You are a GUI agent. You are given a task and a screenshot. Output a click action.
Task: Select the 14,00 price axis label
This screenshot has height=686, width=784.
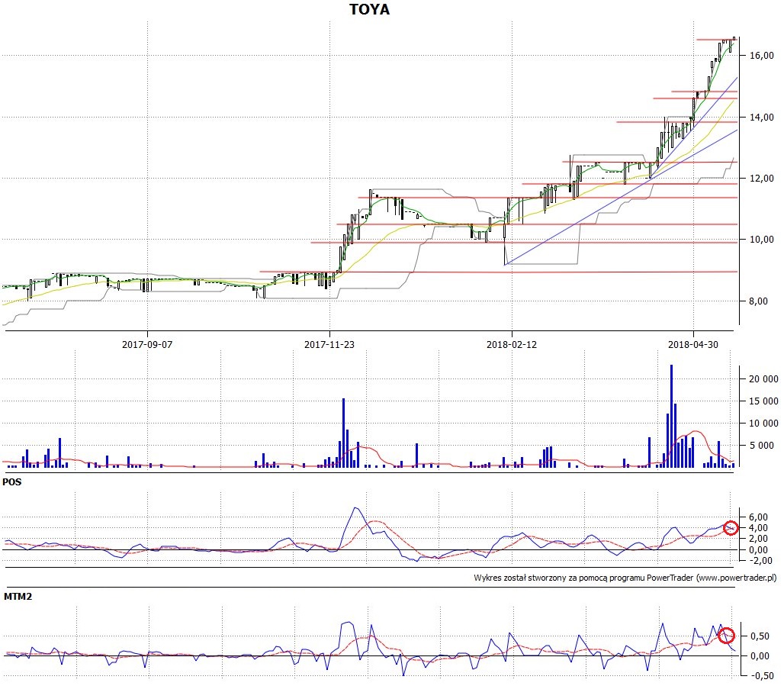(x=761, y=117)
